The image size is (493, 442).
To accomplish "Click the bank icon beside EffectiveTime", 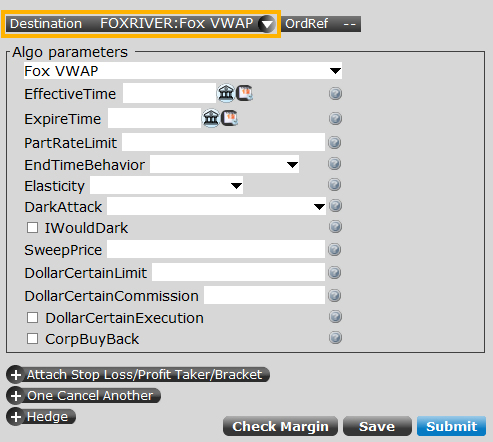I will (226, 93).
